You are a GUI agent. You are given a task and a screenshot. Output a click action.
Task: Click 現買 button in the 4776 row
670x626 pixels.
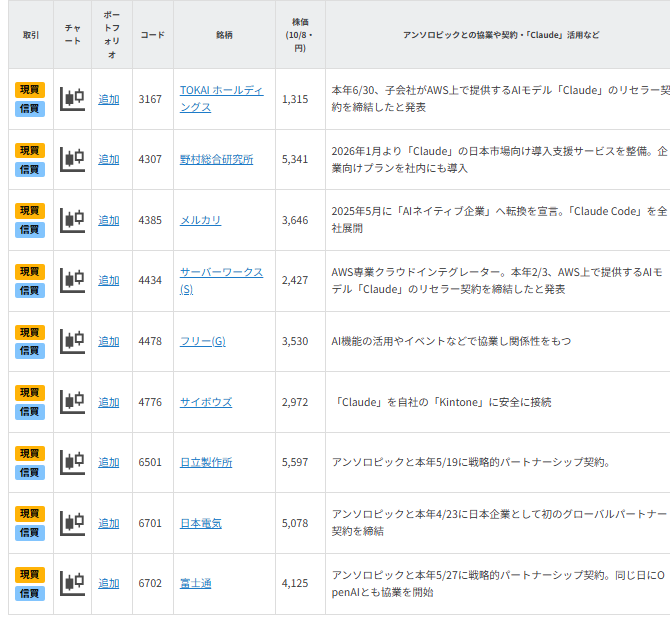pyautogui.click(x=30, y=392)
